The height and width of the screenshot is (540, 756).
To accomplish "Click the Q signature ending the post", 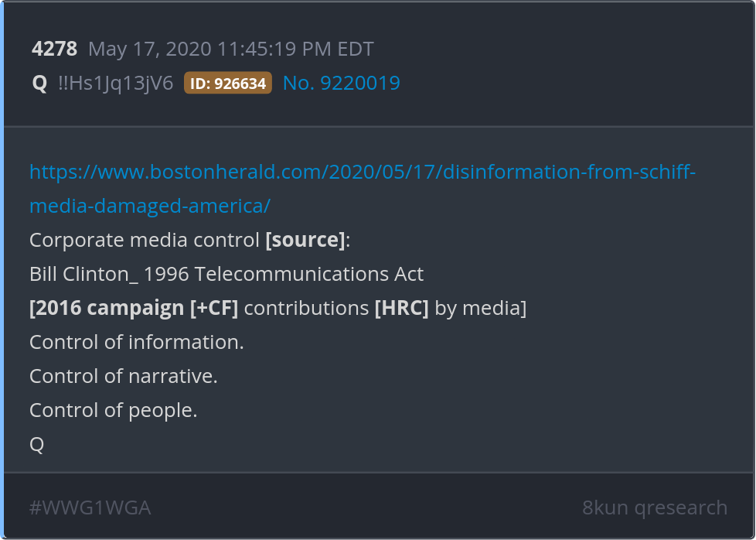I will [x=36, y=444].
